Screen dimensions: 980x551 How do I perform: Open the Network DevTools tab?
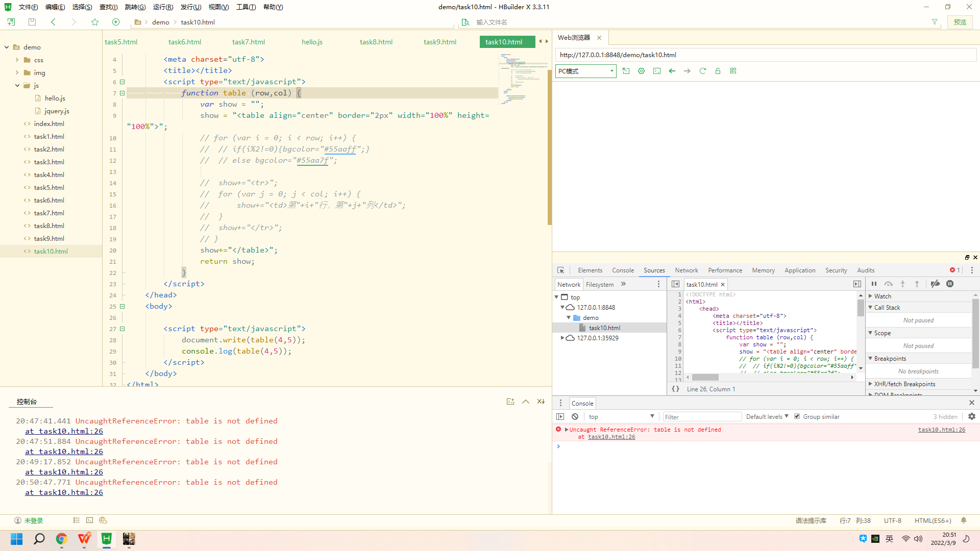[x=687, y=270]
